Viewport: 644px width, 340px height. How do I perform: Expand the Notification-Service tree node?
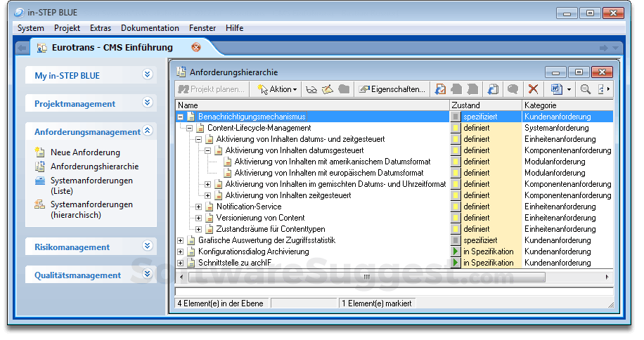[x=199, y=207]
